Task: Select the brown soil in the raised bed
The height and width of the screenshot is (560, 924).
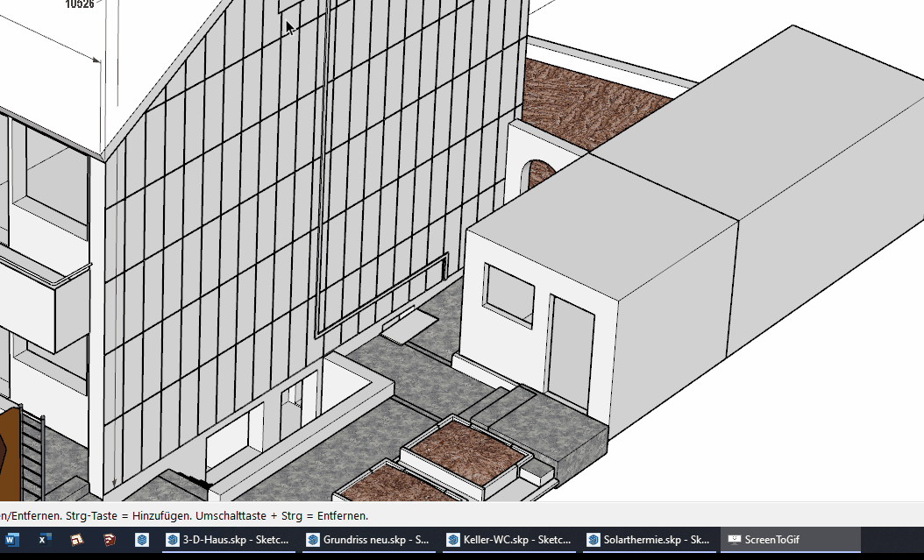Action: pyautogui.click(x=465, y=451)
